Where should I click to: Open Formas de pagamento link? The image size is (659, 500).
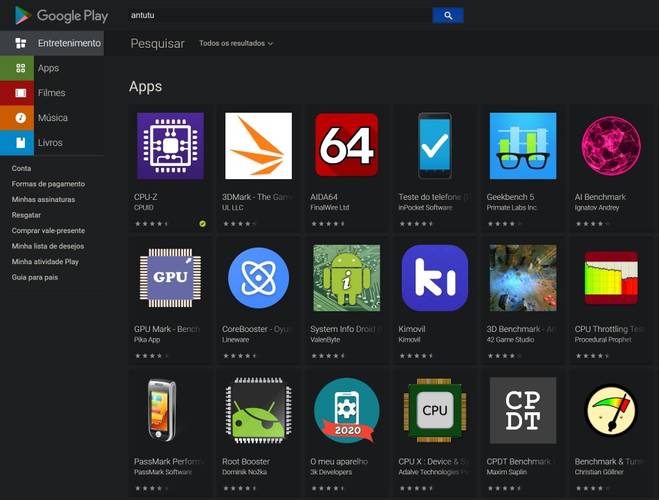pyautogui.click(x=48, y=184)
